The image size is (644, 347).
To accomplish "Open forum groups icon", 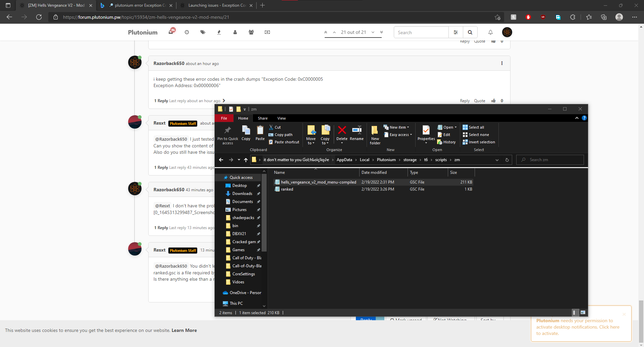I will (x=251, y=32).
